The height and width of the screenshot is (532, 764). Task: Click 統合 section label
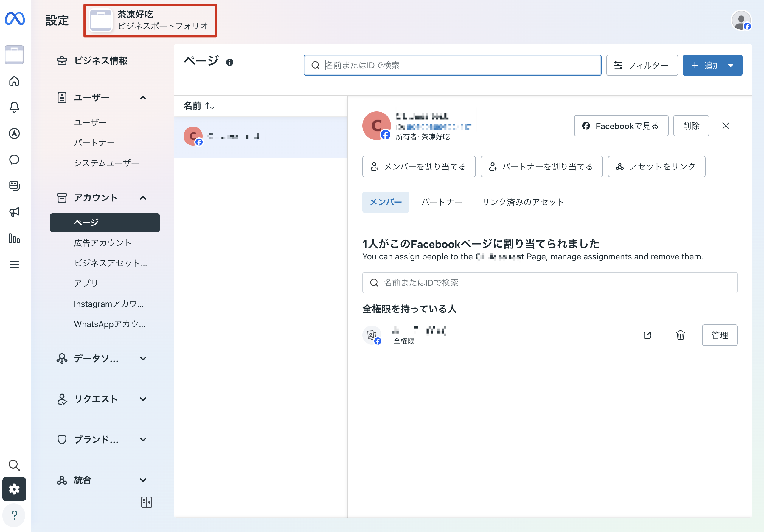[83, 480]
